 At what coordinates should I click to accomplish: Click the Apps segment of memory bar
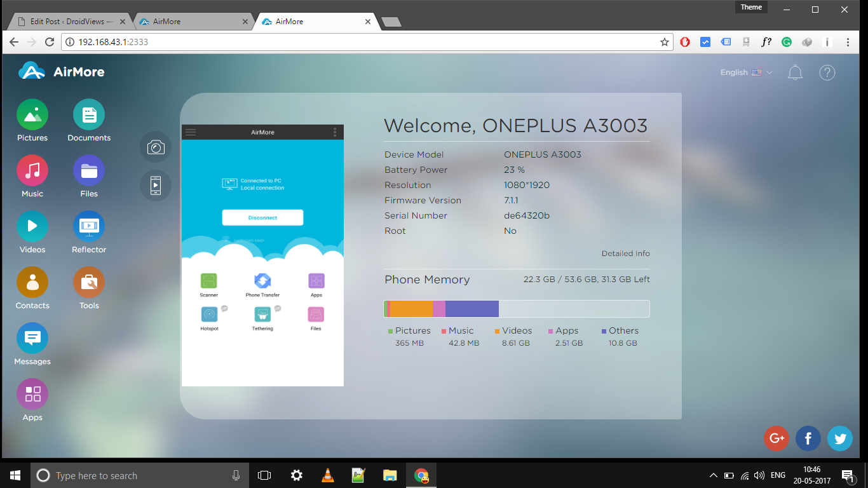(439, 309)
